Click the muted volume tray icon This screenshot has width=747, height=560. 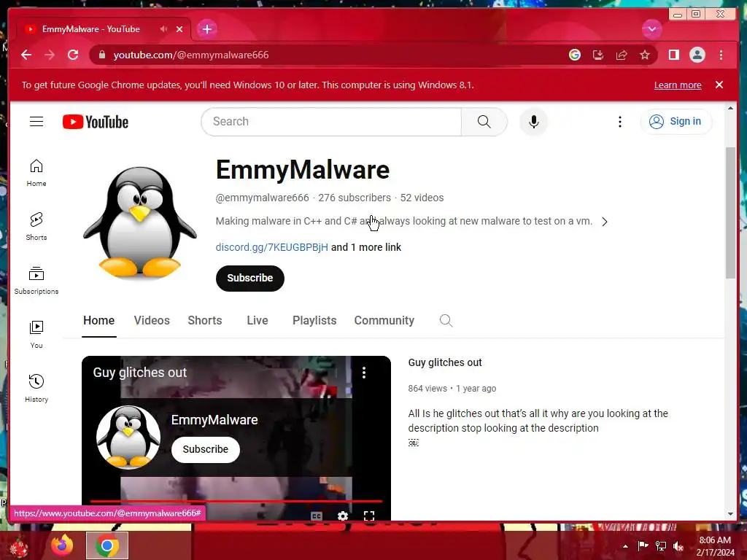[678, 546]
